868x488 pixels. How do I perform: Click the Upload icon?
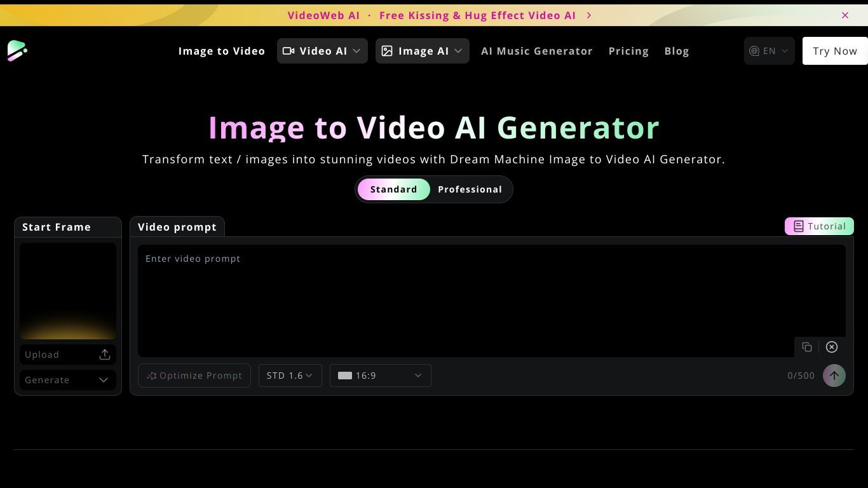(x=105, y=355)
